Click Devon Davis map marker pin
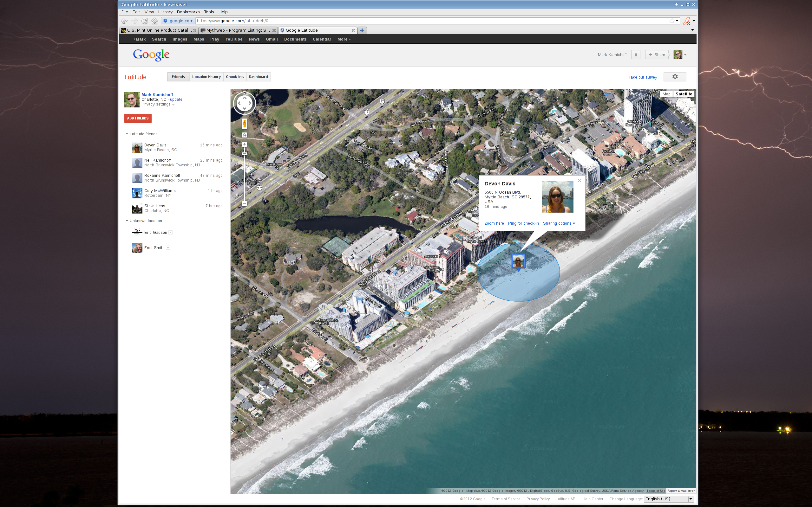The height and width of the screenshot is (507, 812). pyautogui.click(x=518, y=261)
